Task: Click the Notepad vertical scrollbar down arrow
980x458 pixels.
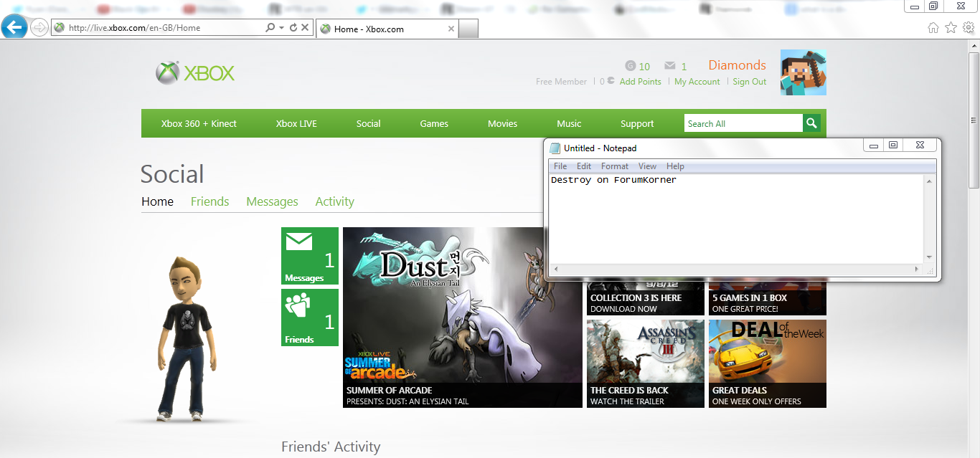Action: 930,257
